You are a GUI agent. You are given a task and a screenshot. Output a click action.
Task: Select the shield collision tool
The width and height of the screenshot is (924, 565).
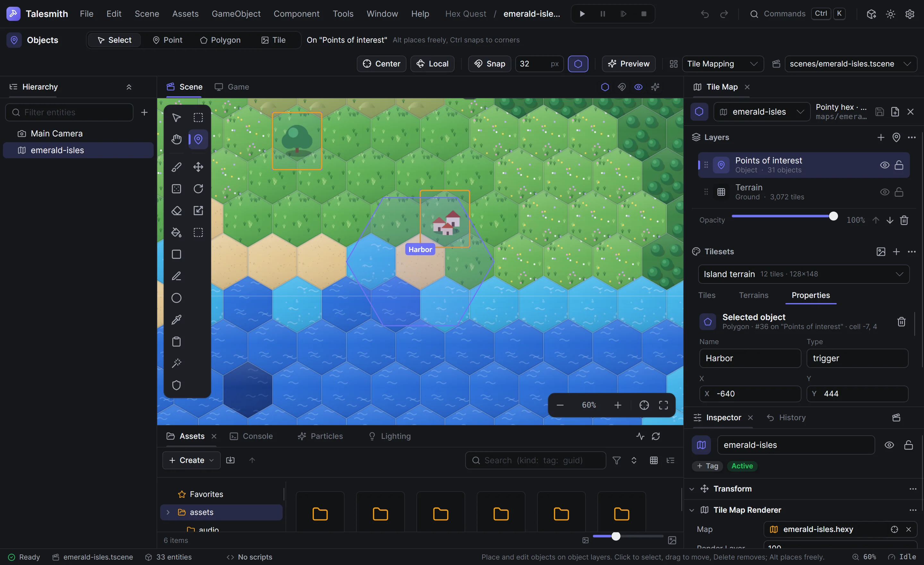[176, 385]
